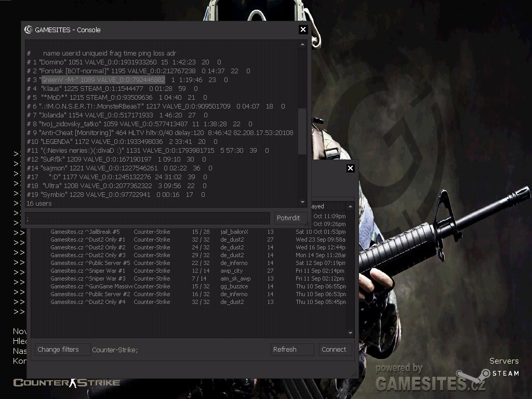The image size is (532, 399).
Task: Click console line for player LEGENDA
Action: (122, 141)
